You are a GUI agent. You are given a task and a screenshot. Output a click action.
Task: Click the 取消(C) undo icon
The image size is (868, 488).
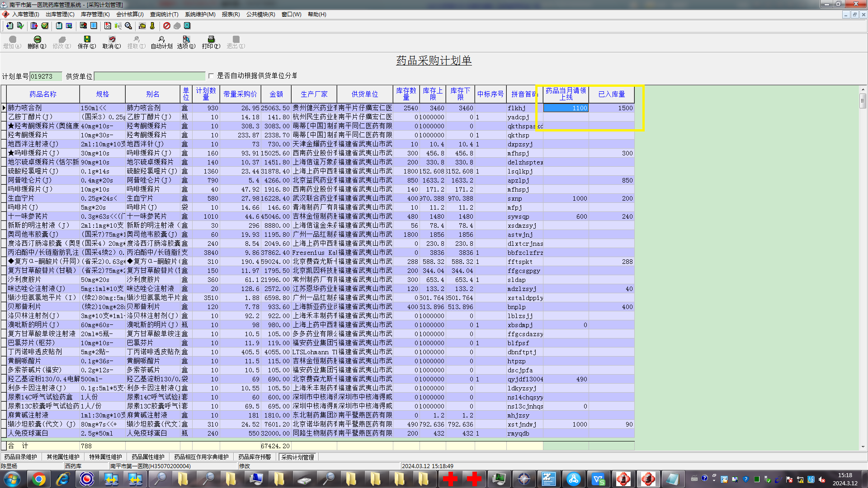[x=112, y=40]
